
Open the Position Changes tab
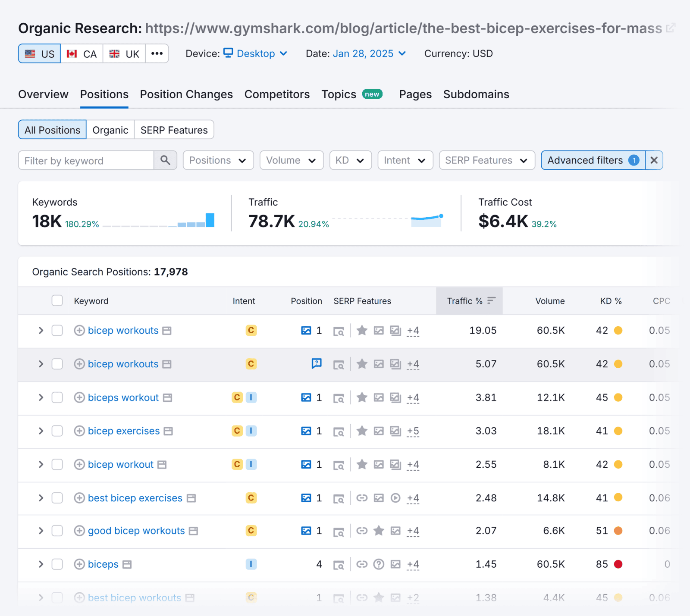coord(186,94)
